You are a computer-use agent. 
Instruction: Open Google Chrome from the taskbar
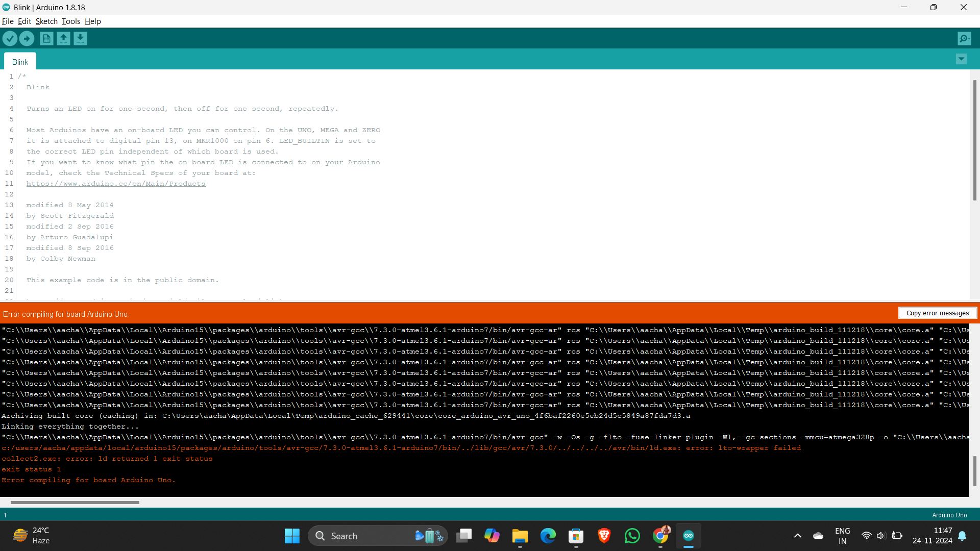[660, 536]
